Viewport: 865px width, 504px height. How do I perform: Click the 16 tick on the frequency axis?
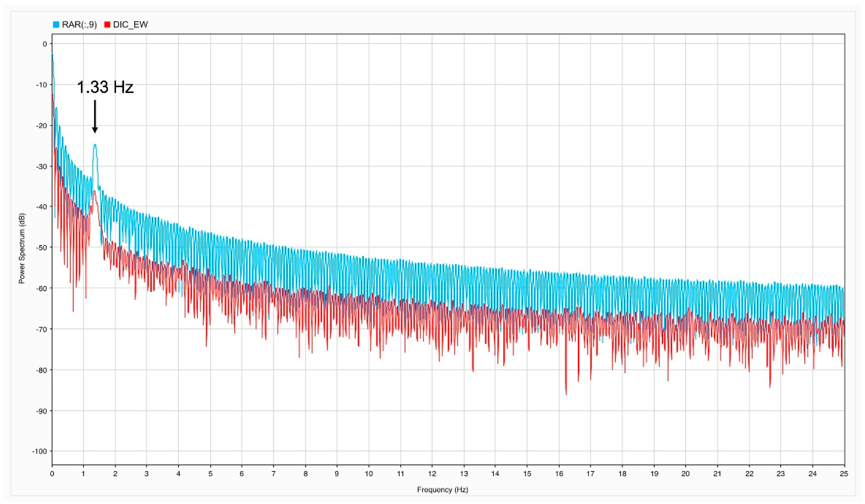(559, 474)
